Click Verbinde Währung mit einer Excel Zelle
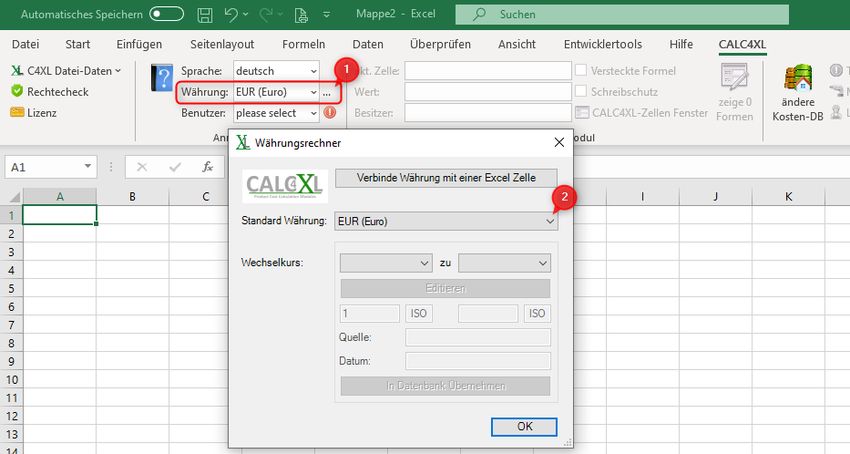 point(446,178)
